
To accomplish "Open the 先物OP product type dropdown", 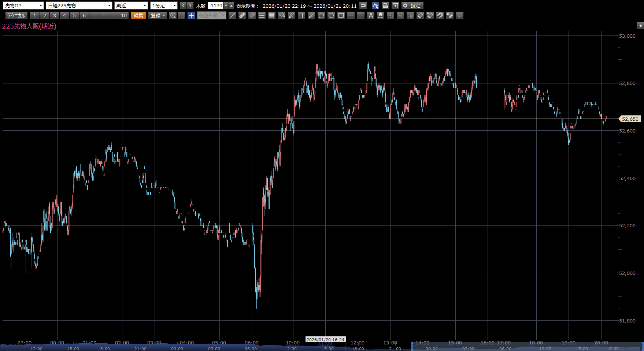I will point(23,5).
